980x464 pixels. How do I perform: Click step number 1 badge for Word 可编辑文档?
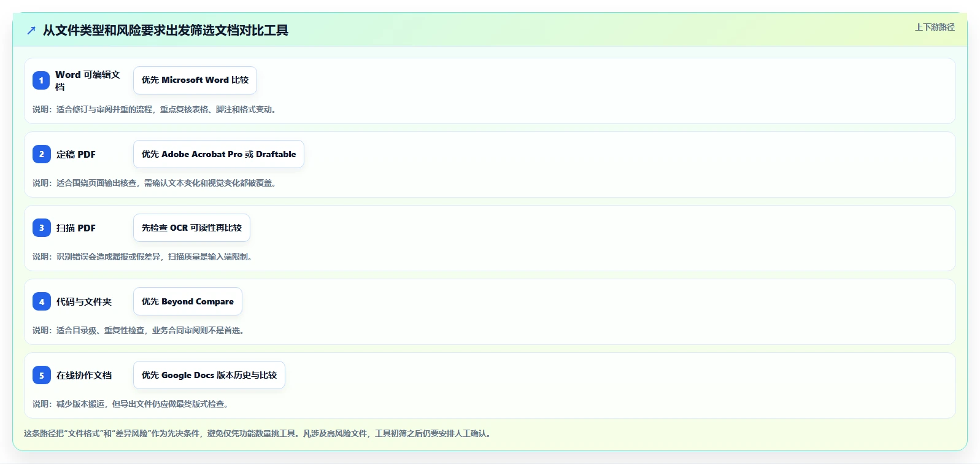[x=41, y=80]
